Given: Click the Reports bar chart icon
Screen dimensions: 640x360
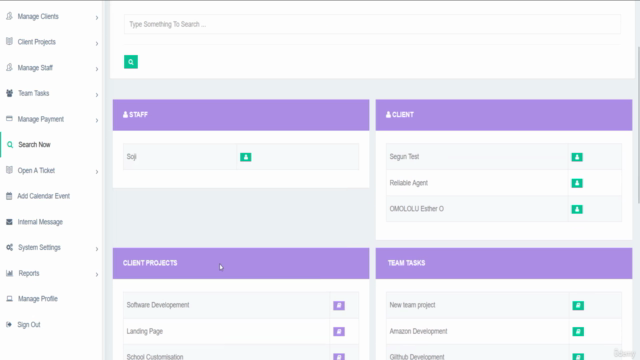Looking at the screenshot, I should [x=9, y=273].
